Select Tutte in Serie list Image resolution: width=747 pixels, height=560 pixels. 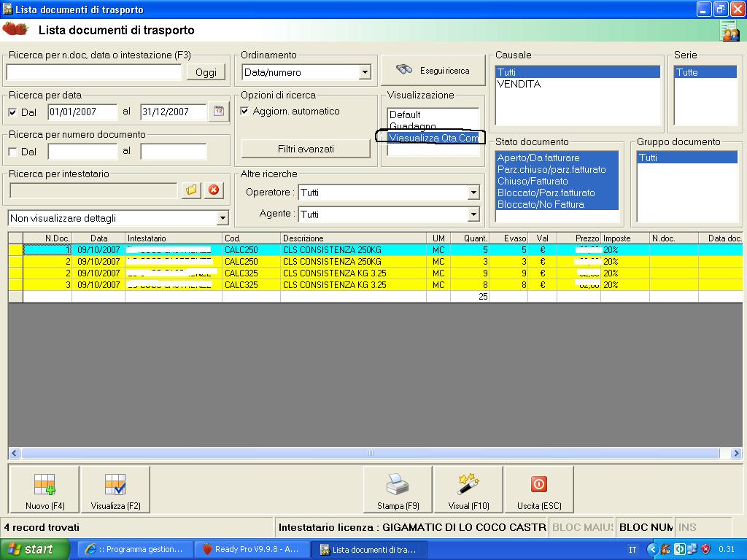tap(705, 72)
